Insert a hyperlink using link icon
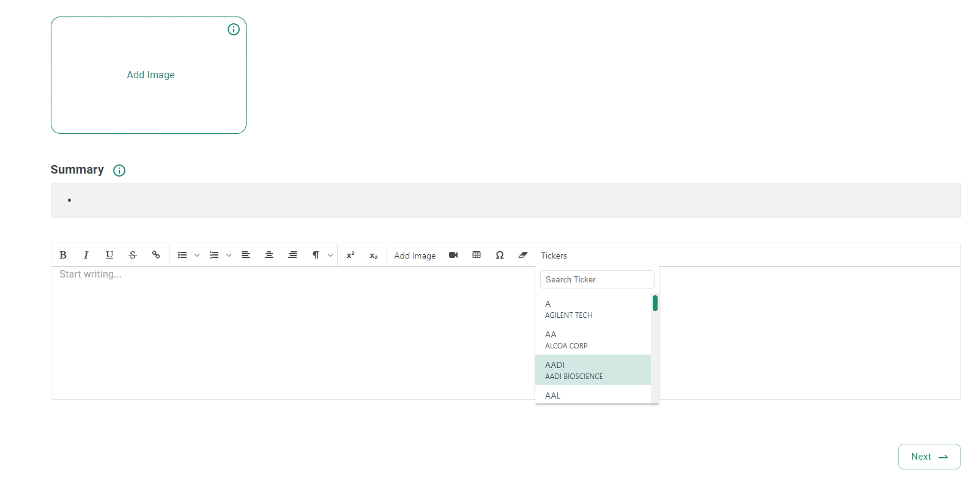980x489 pixels. (156, 255)
